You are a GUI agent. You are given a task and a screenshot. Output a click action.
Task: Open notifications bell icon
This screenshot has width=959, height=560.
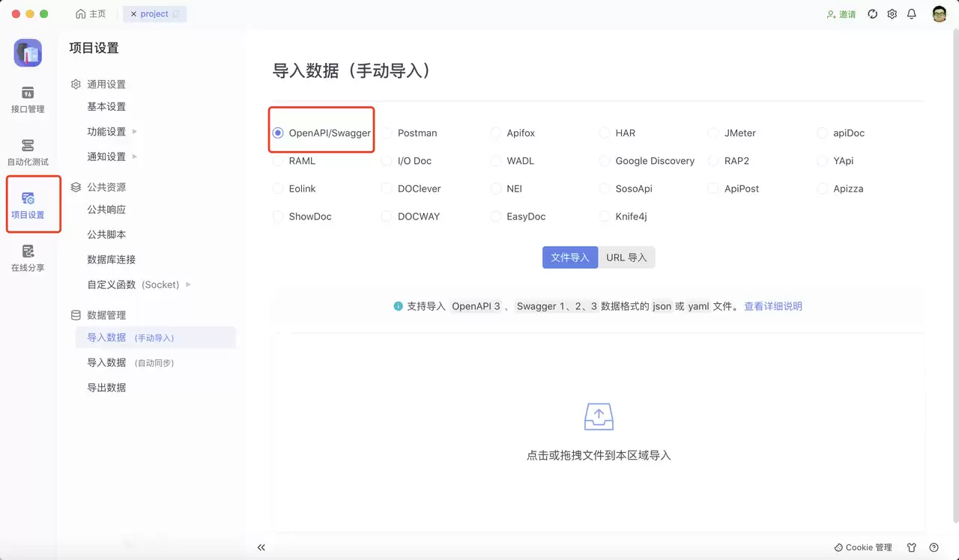click(x=912, y=14)
